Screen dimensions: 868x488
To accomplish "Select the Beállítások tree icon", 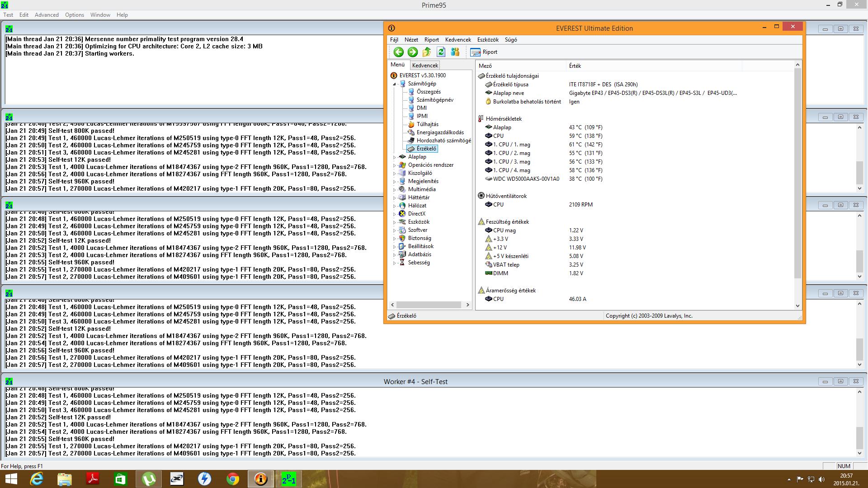I will click(402, 246).
